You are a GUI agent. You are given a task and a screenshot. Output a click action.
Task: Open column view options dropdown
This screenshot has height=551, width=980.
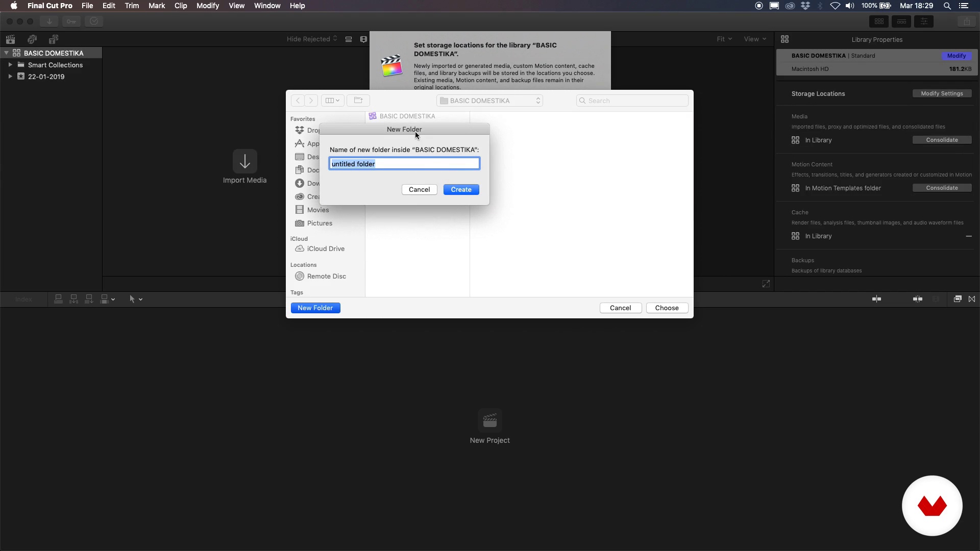[332, 101]
